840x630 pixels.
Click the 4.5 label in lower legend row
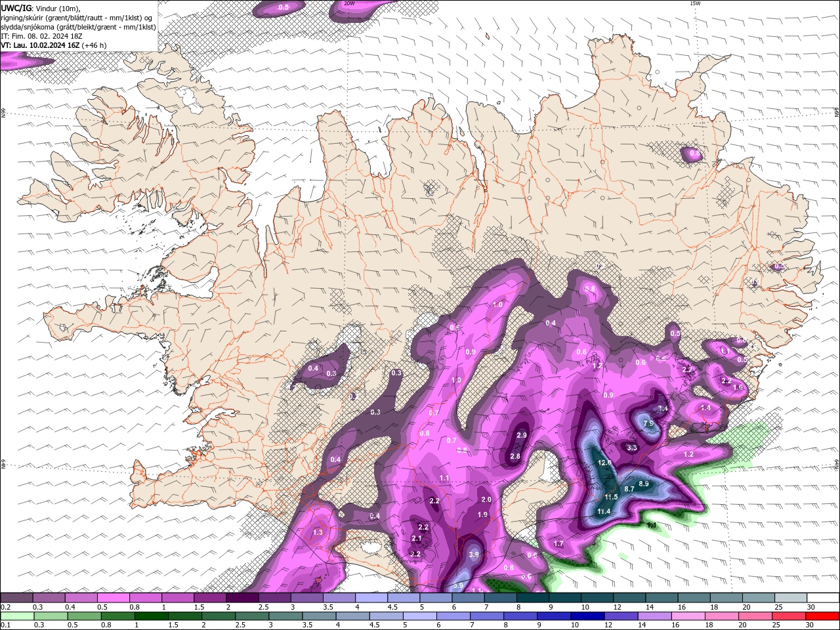coord(374,625)
